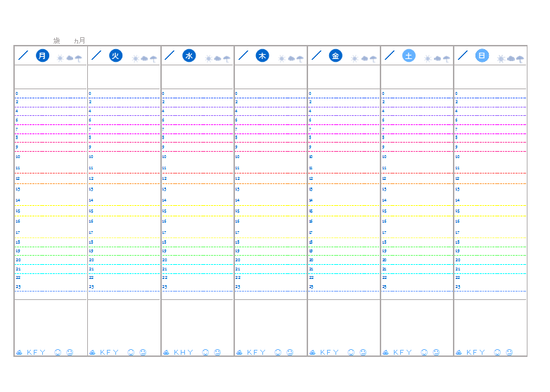This screenshot has width=550, height=392.
Task: Click the cloud icon in Friday's header
Action: tap(364, 59)
